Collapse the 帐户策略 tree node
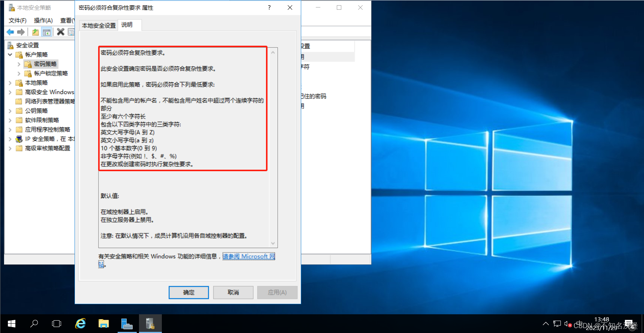644x333 pixels. pos(10,55)
